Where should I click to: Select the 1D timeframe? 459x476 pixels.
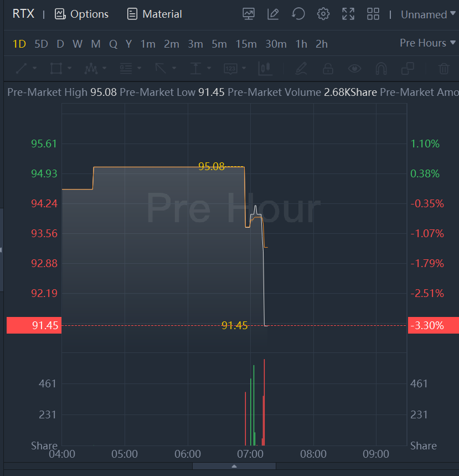19,44
